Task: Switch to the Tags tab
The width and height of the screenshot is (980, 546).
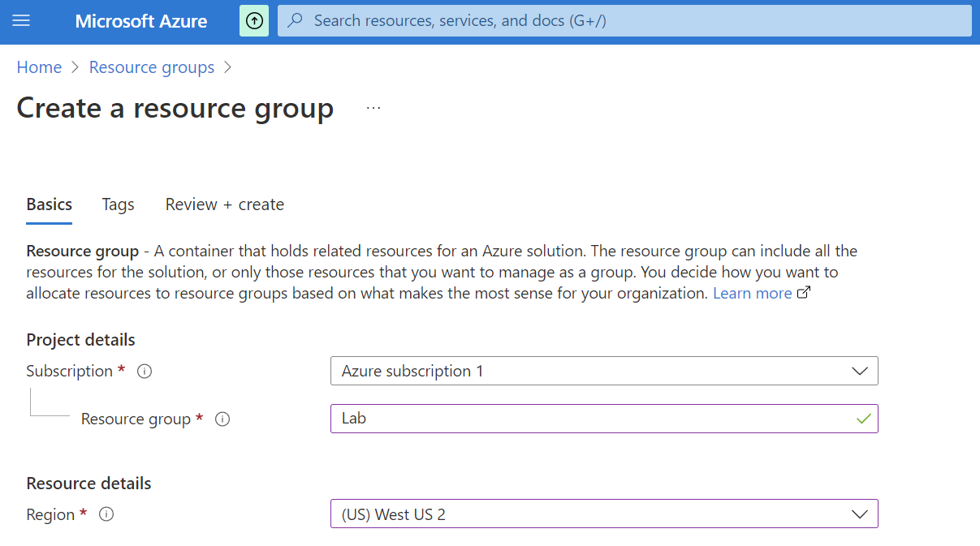Action: click(x=118, y=204)
